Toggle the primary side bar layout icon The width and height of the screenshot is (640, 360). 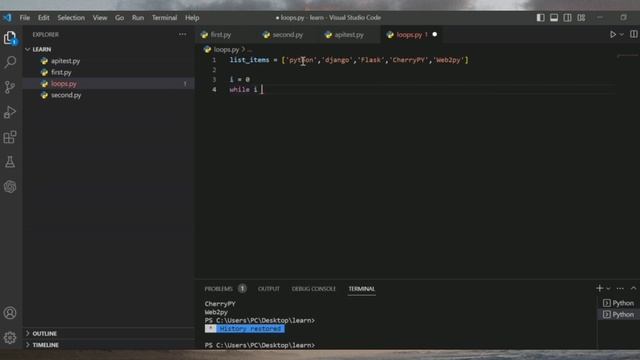pos(540,18)
